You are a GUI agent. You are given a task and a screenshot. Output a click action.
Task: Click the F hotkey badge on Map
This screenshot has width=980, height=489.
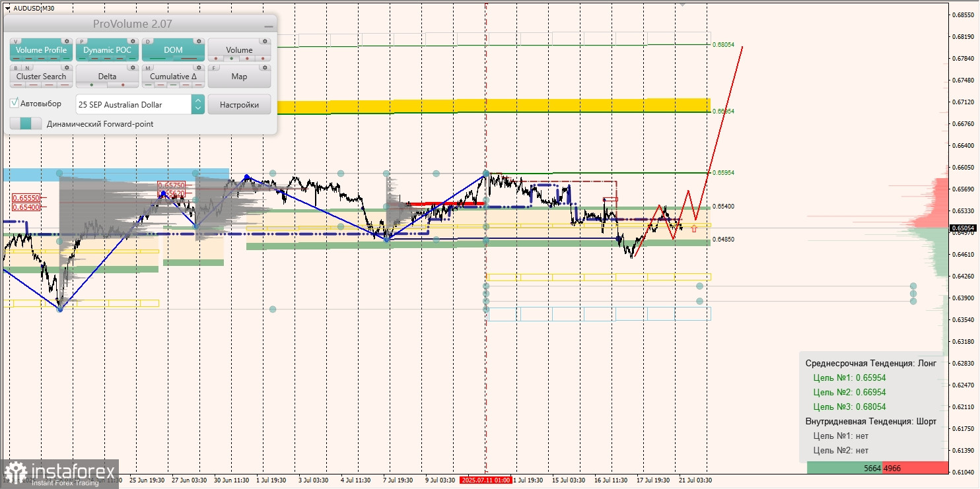click(215, 67)
